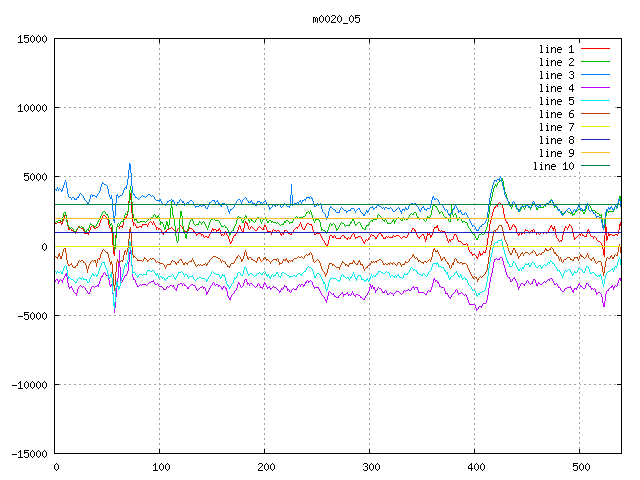Click the 15000 y-axis tick label
Image resolution: width=640 pixels, height=480 pixels.
(x=32, y=39)
